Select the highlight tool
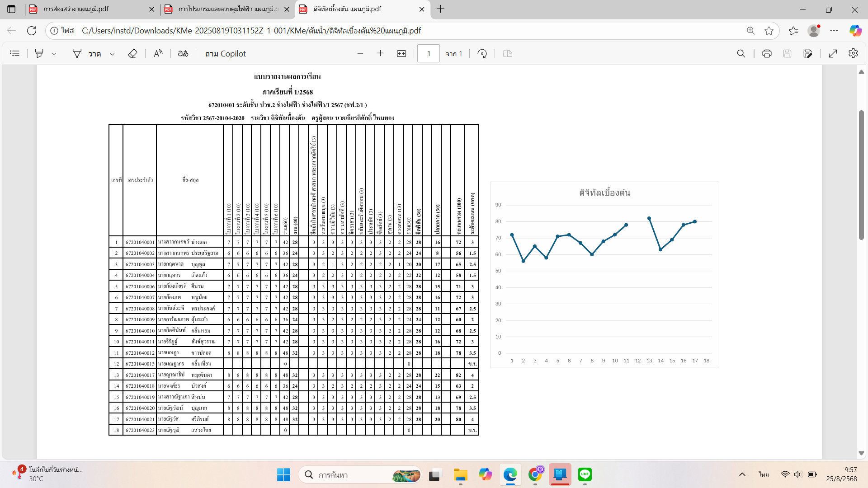Image resolution: width=868 pixels, height=488 pixels. [39, 53]
